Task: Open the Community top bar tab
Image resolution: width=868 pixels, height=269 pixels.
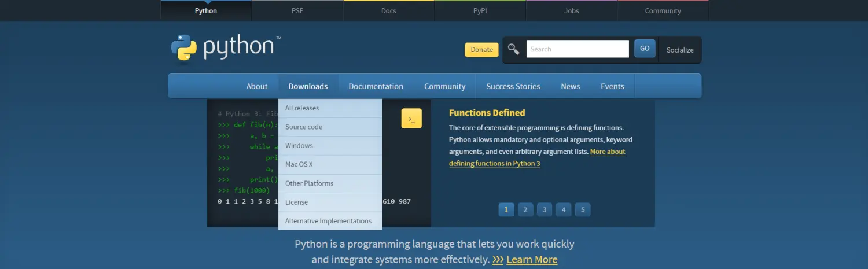Action: pos(663,10)
